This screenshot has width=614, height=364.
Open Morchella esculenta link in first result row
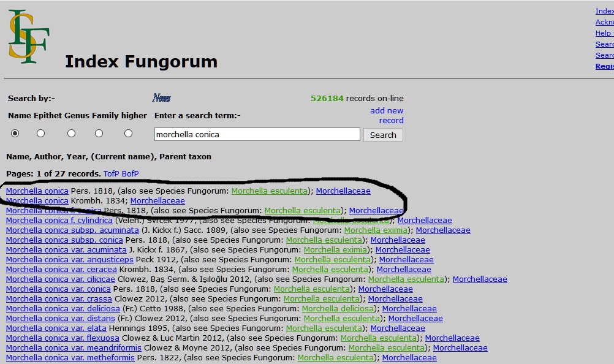tap(270, 191)
